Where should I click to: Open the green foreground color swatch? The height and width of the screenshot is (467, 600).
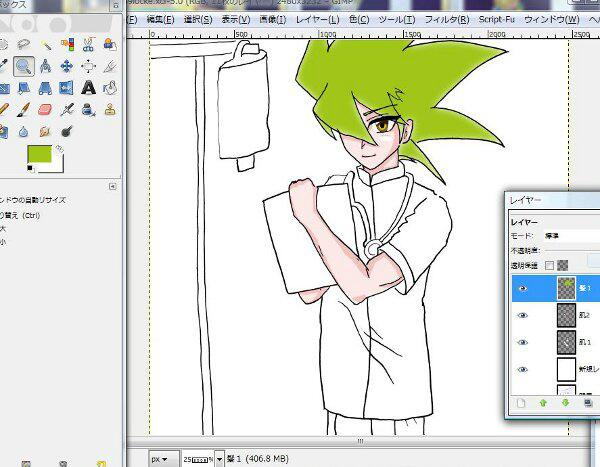click(39, 154)
